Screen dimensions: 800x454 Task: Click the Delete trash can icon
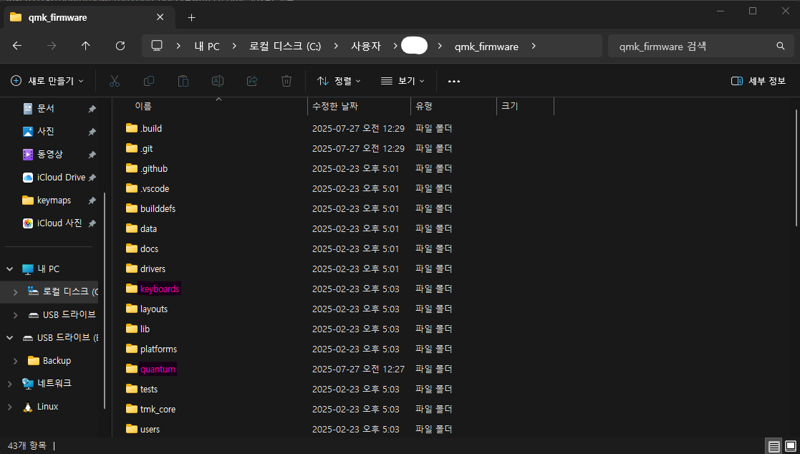[286, 81]
